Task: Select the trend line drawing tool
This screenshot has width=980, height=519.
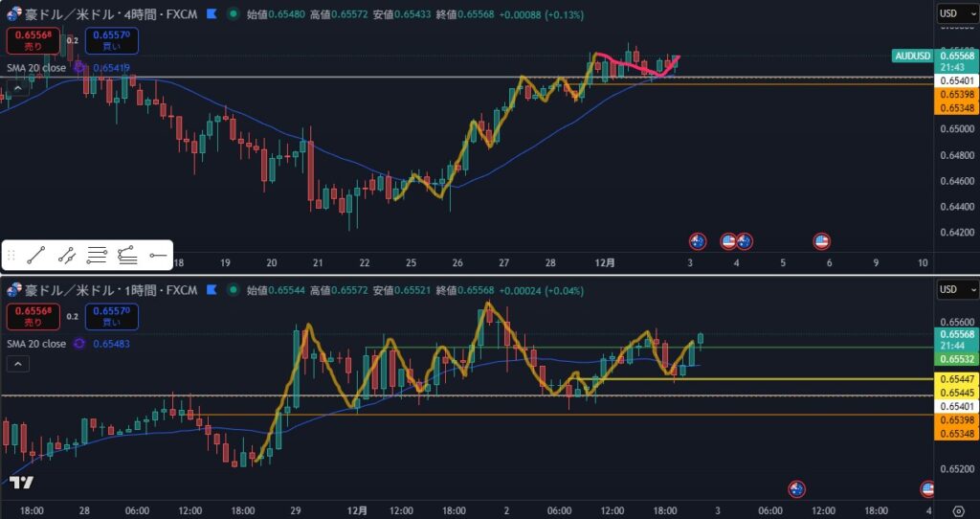Action: click(36, 255)
